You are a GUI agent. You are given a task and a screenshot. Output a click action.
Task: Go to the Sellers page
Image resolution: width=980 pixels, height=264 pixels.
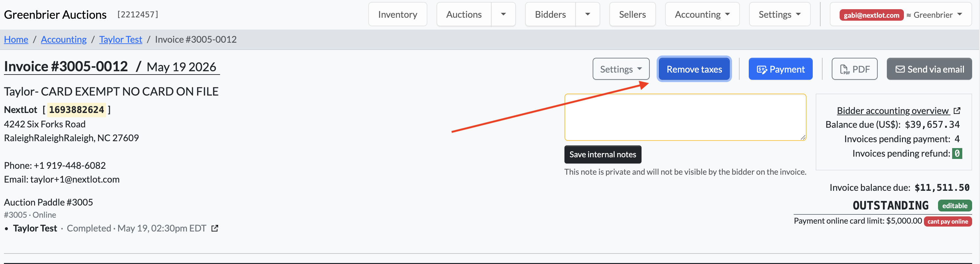632,14
